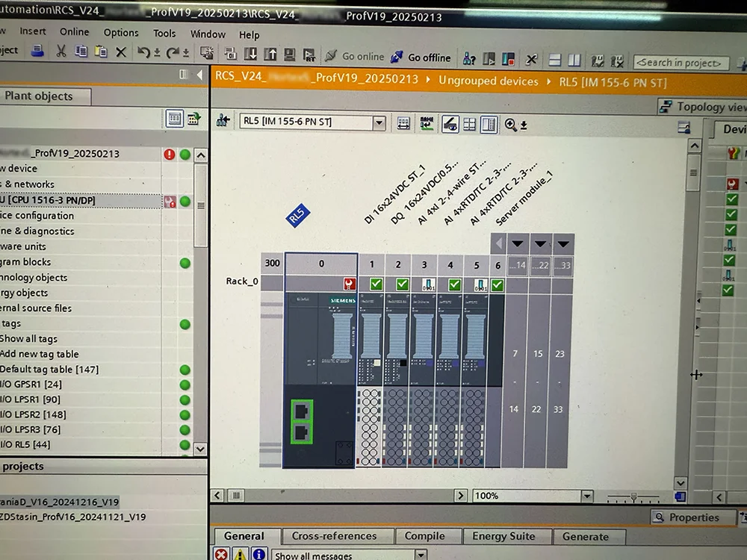The height and width of the screenshot is (560, 747).
Task: Click Ungrouped devices in the breadcrumb
Action: click(489, 81)
